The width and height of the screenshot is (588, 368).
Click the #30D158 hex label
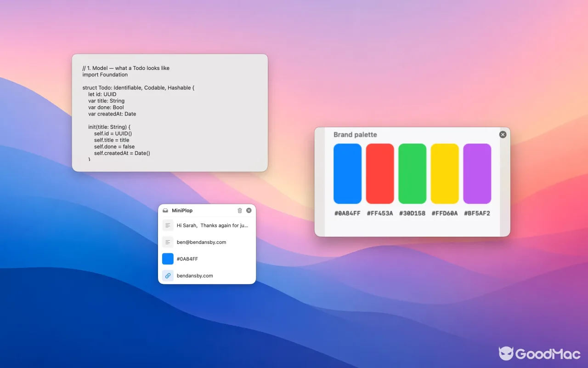[412, 213]
